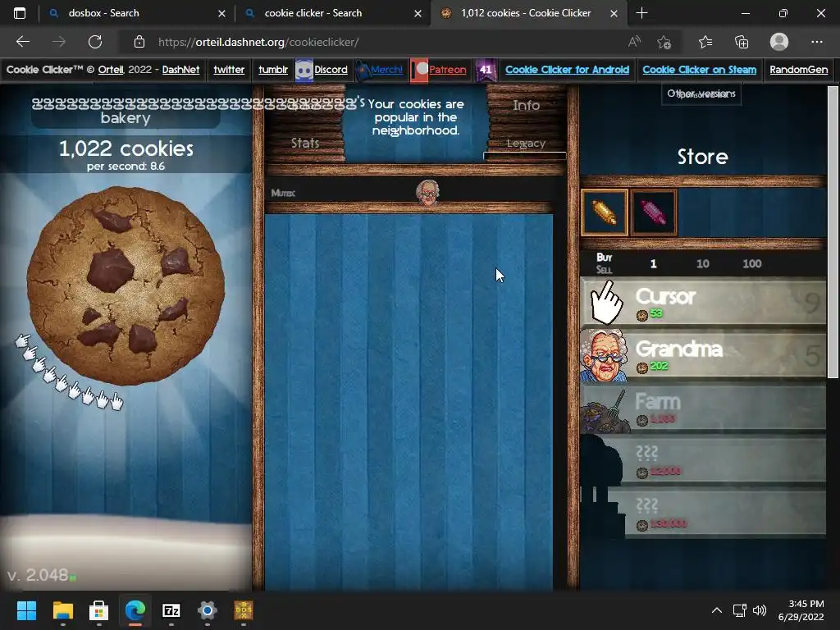The height and width of the screenshot is (630, 840).
Task: Activate the Read aloud icon
Action: tap(634, 42)
